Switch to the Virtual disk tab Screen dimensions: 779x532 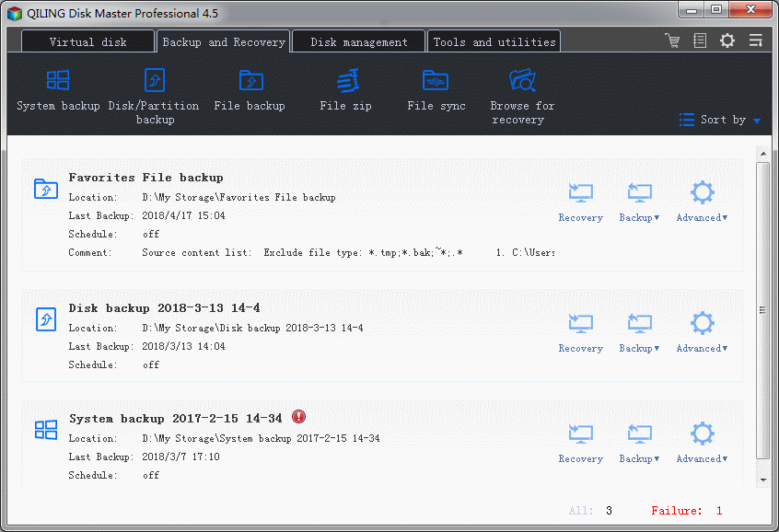(x=87, y=41)
